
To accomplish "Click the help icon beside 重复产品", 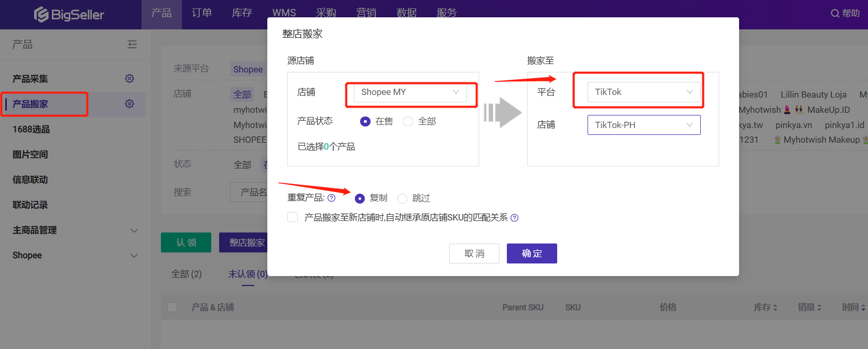I will [x=331, y=198].
